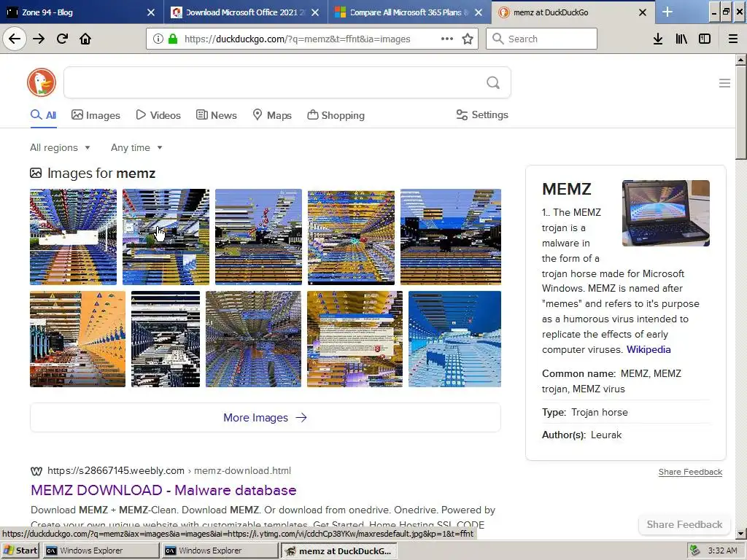Open MEMZ DOWNLOAD - Malware database result
This screenshot has width=747, height=560.
pos(163,490)
